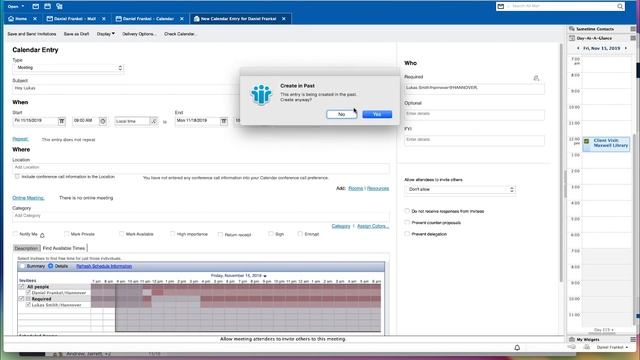Switch to the Description tab

(x=26, y=248)
